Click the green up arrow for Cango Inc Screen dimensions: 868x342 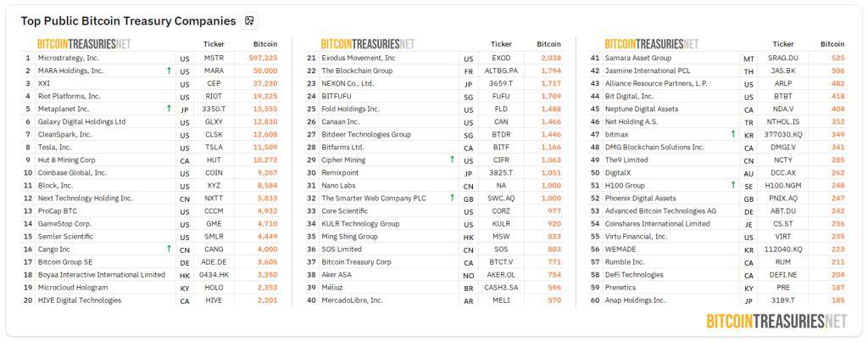point(169,249)
